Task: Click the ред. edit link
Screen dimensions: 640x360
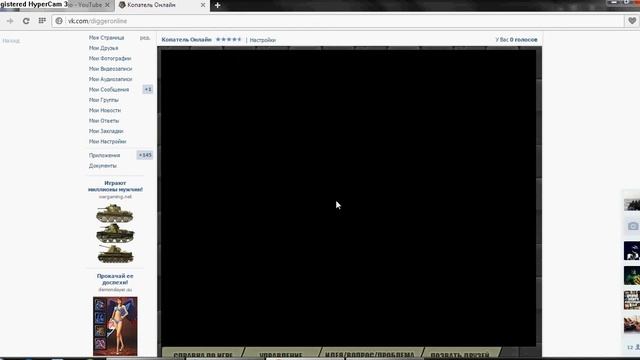Action: click(x=145, y=38)
